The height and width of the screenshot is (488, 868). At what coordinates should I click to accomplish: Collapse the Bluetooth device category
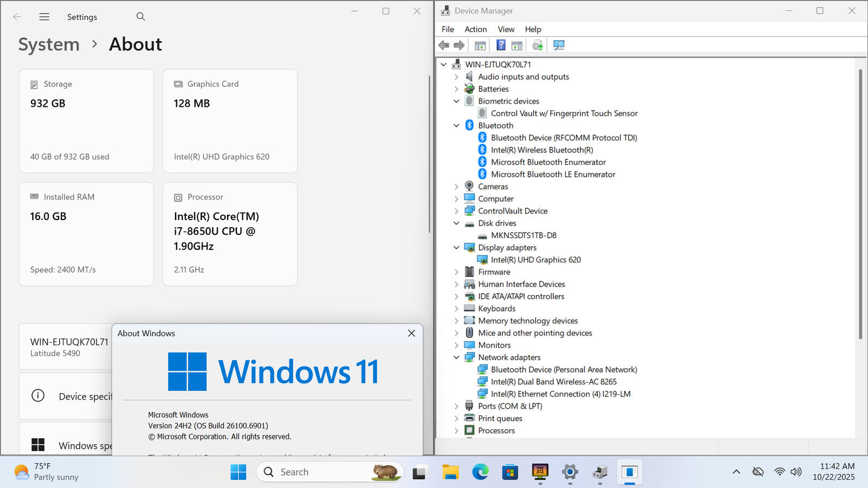coord(456,126)
